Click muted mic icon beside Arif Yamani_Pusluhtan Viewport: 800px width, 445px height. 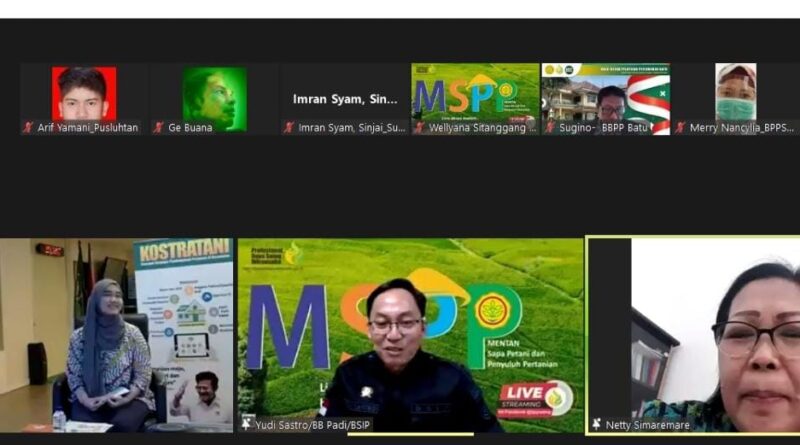pos(29,128)
